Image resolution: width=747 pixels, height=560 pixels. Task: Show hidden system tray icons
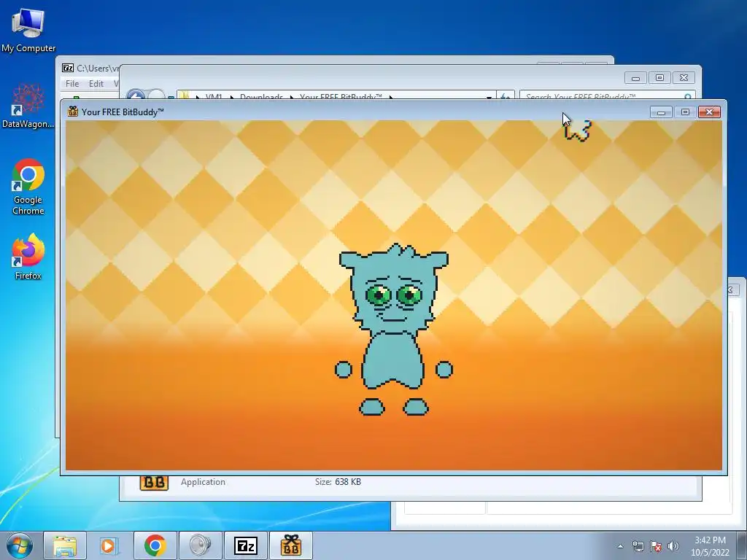620,546
